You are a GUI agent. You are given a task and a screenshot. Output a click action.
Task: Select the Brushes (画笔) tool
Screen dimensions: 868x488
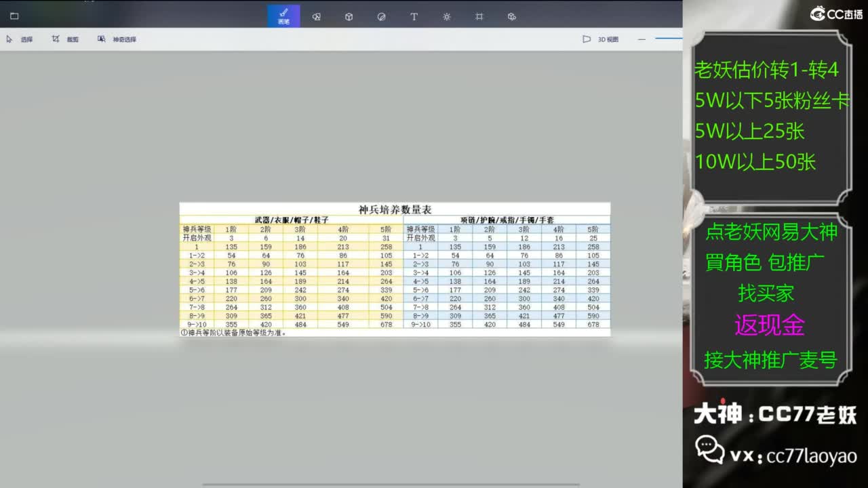coord(283,16)
